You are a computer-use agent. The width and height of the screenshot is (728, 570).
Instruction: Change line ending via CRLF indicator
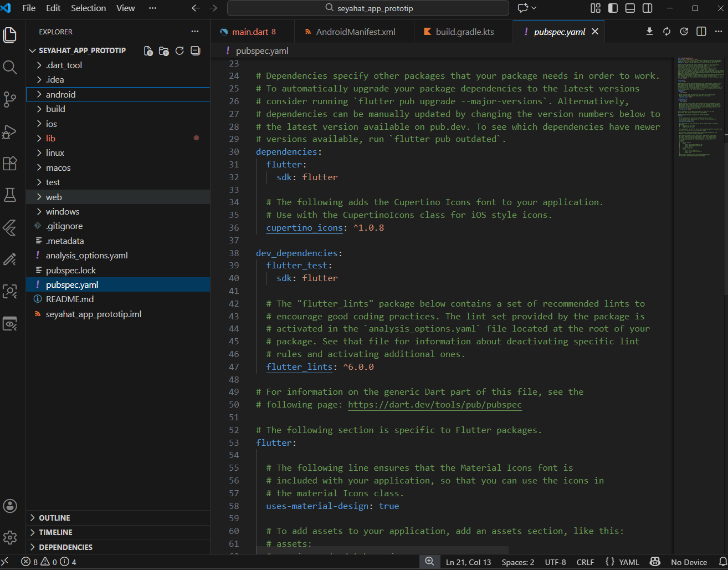coord(585,562)
